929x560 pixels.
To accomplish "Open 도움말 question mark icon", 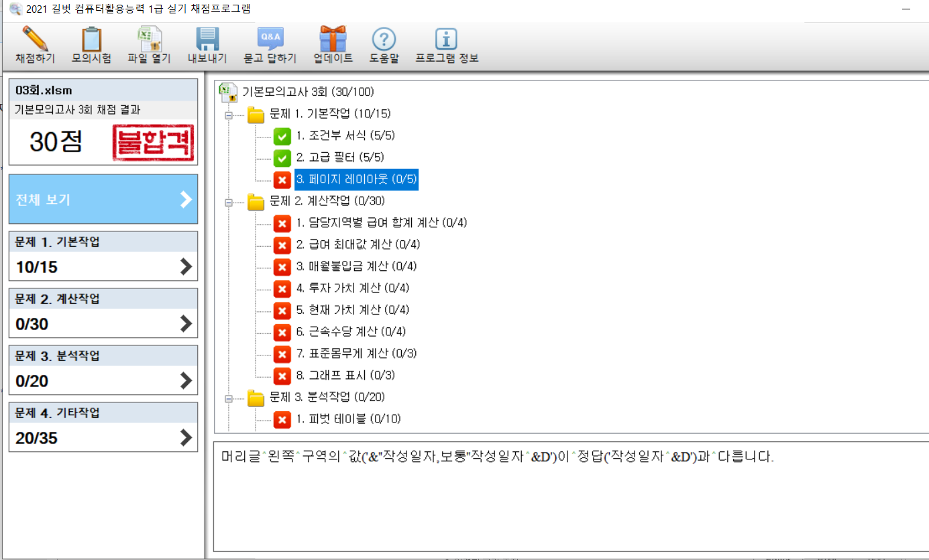I will click(x=384, y=40).
